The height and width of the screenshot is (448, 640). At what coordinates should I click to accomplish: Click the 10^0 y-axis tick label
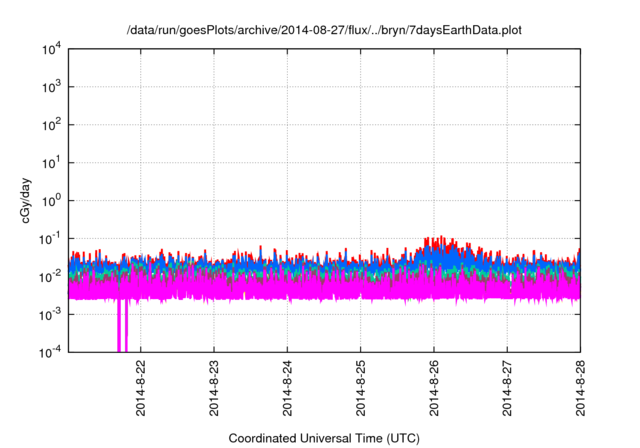click(52, 201)
